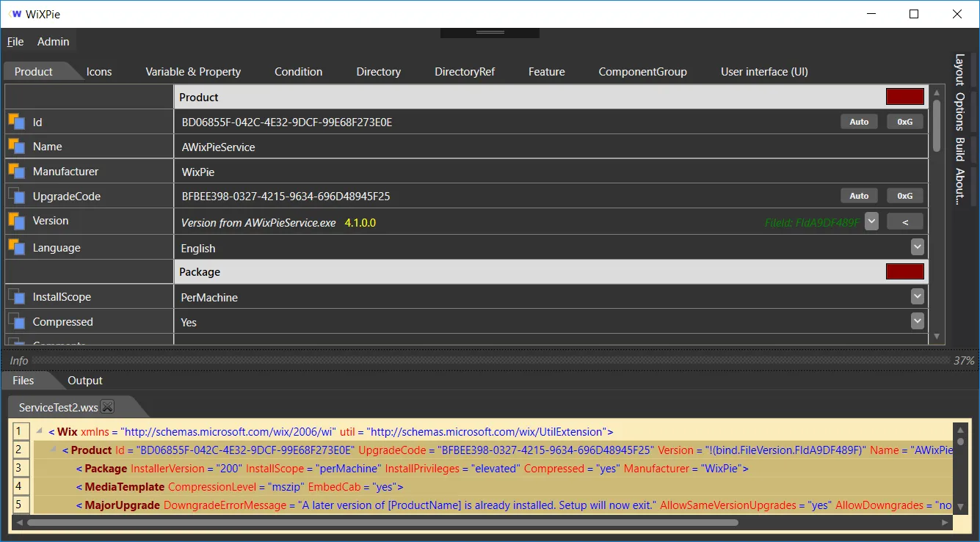
Task: Open the Admin menu
Action: pos(53,42)
